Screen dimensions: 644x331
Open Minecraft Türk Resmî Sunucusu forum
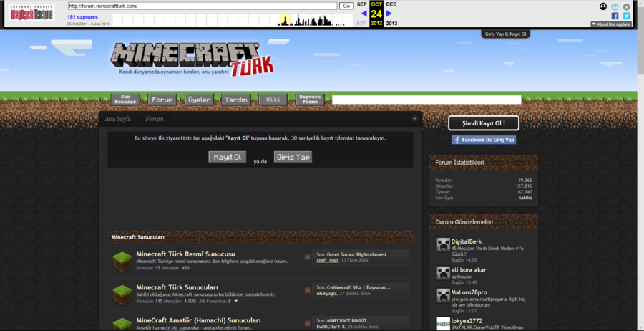(185, 254)
